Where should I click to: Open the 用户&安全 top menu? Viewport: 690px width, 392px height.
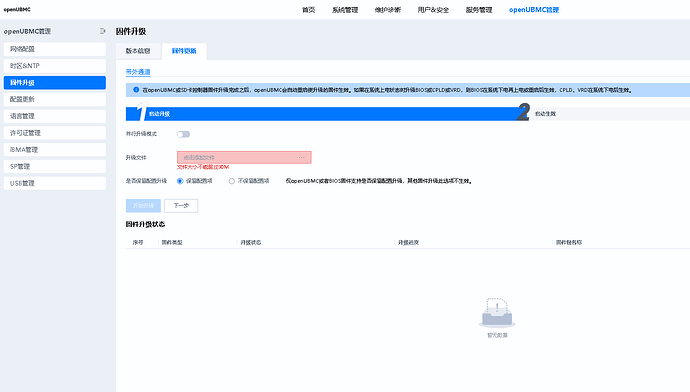(433, 10)
